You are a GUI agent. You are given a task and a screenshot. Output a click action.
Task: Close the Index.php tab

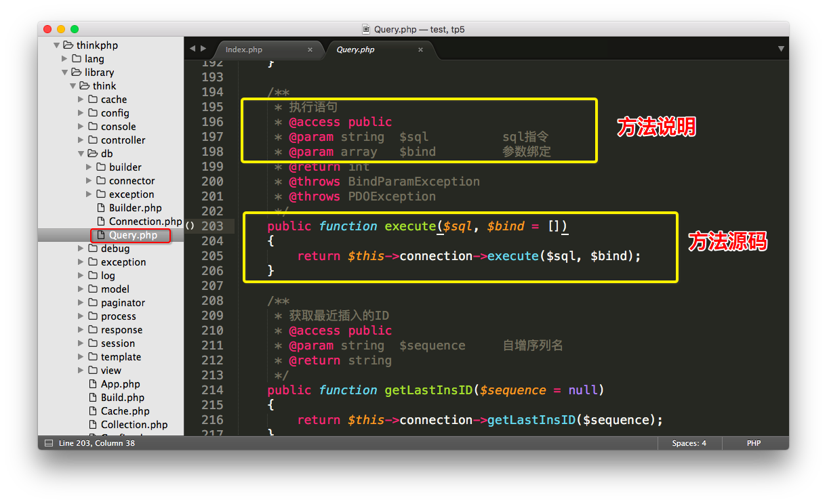point(310,49)
